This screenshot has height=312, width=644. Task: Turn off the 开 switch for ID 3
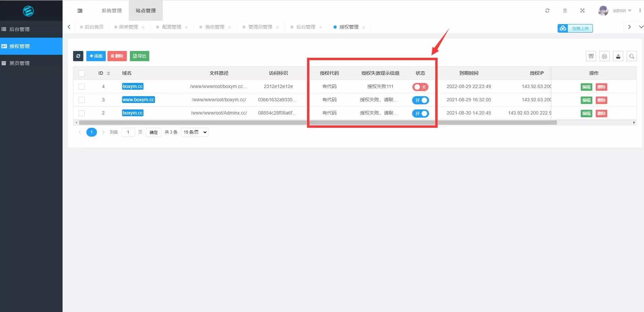pos(420,100)
